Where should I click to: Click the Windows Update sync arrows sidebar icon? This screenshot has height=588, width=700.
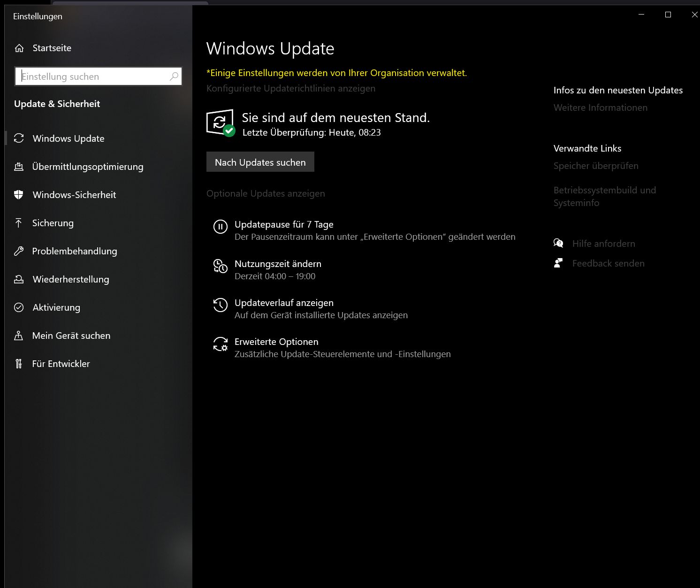coord(19,138)
